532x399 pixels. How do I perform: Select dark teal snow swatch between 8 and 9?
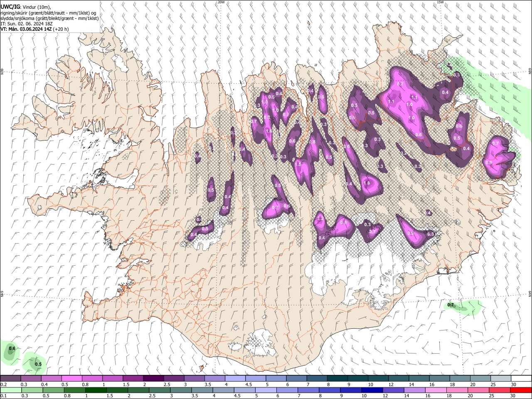(x=337, y=378)
